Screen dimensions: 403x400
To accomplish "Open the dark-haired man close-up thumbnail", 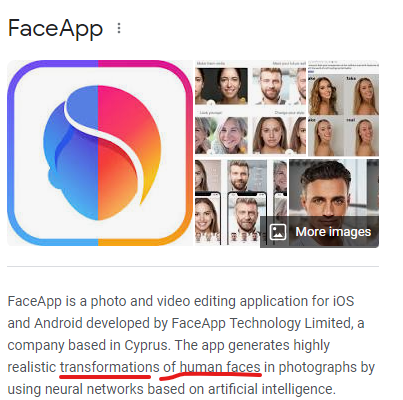I will tap(334, 188).
